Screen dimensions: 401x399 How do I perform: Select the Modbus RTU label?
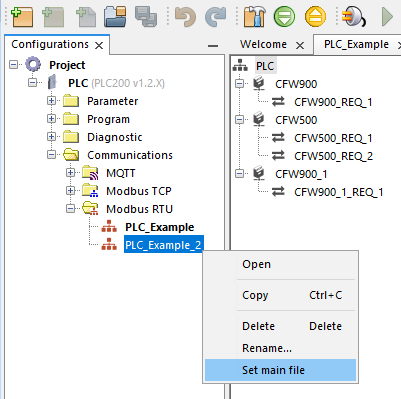139,209
